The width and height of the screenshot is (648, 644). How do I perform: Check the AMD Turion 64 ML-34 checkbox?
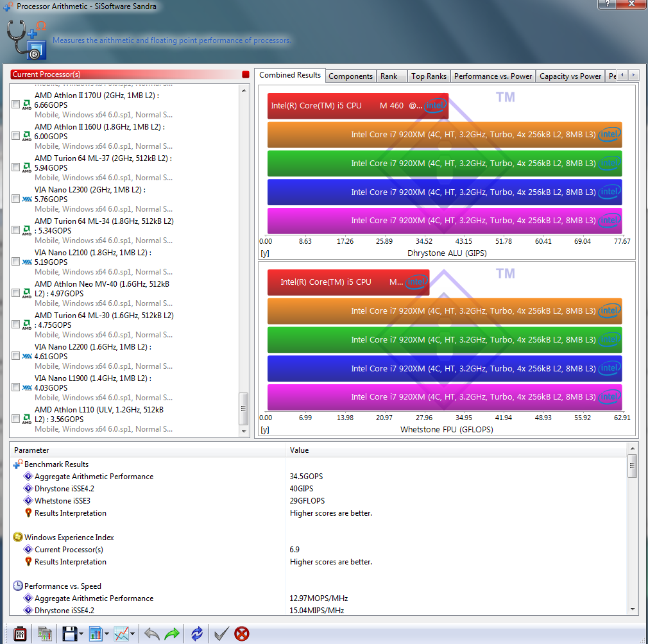pyautogui.click(x=15, y=230)
